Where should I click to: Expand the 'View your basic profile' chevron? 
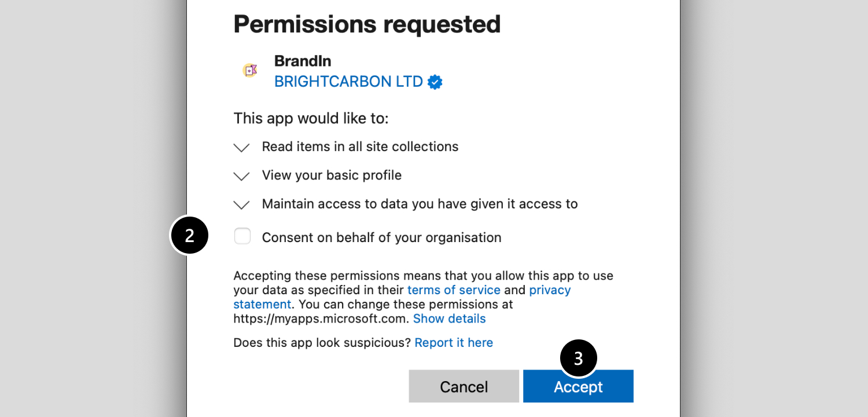click(x=241, y=176)
